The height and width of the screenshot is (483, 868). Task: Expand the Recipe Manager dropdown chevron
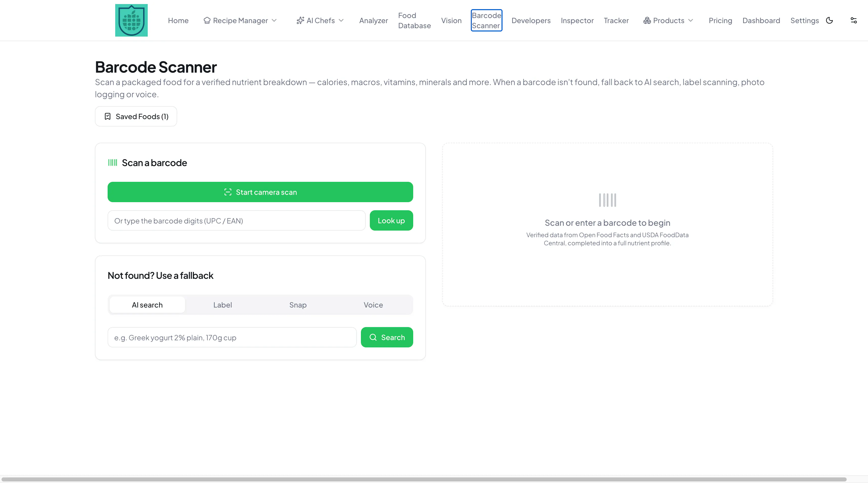[274, 21]
